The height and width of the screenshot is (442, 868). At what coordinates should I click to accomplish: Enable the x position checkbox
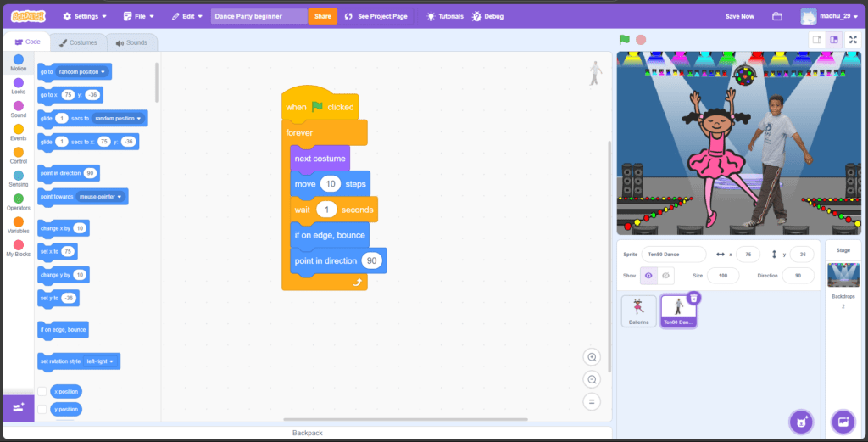pyautogui.click(x=42, y=391)
